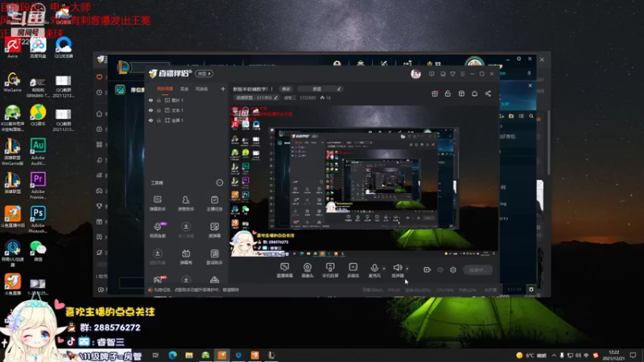
Task: Launch the 视频连麦 tool
Action: pyautogui.click(x=157, y=230)
